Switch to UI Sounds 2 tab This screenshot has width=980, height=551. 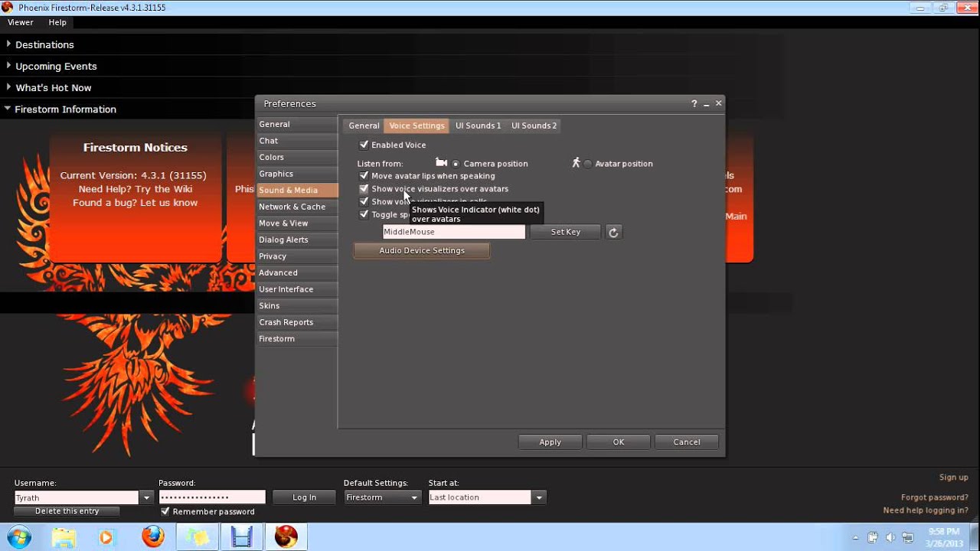(534, 126)
